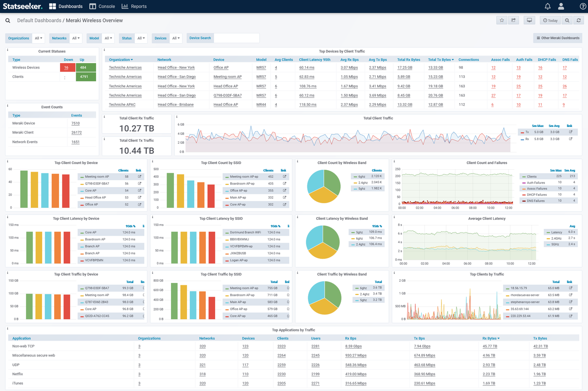Click the info icon on Top Devices panel
The width and height of the screenshot is (588, 391).
pyautogui.click(x=104, y=50)
